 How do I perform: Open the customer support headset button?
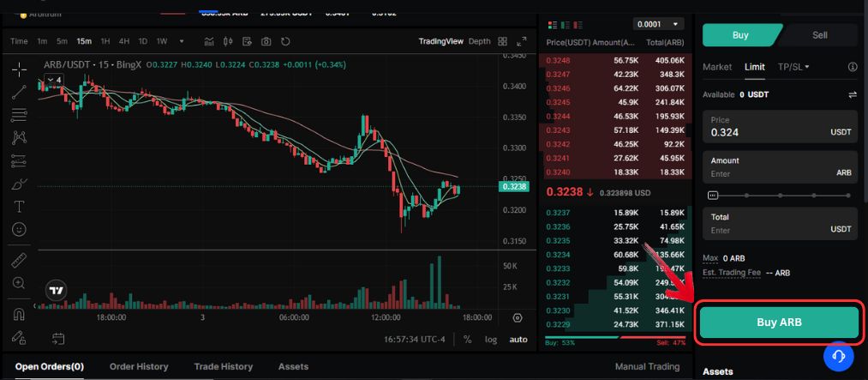839,356
